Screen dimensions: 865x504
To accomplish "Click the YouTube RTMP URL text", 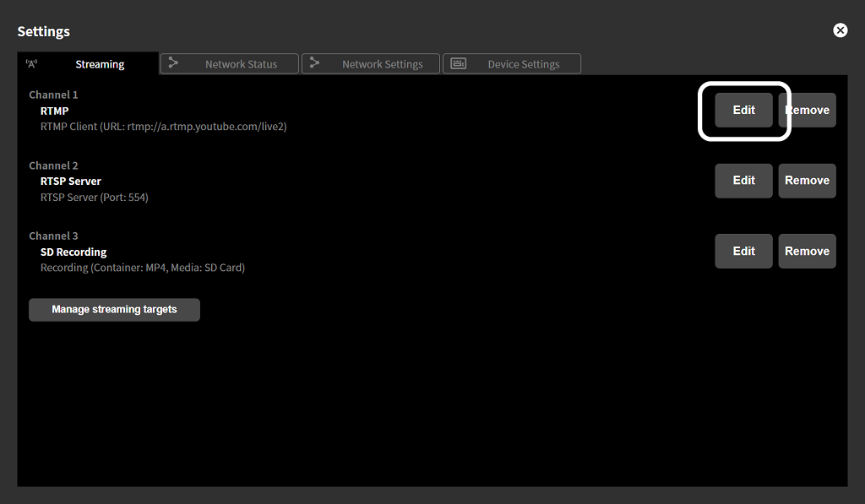I will [166, 126].
